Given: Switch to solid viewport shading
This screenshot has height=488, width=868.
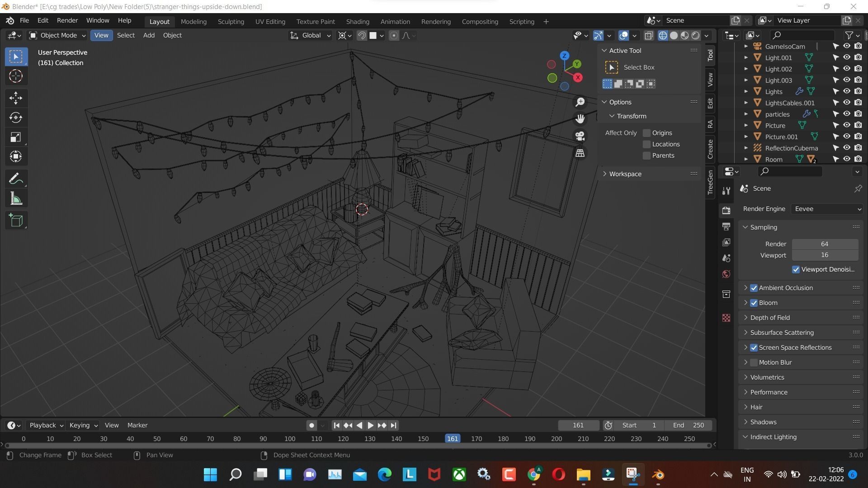Looking at the screenshot, I should (x=674, y=35).
